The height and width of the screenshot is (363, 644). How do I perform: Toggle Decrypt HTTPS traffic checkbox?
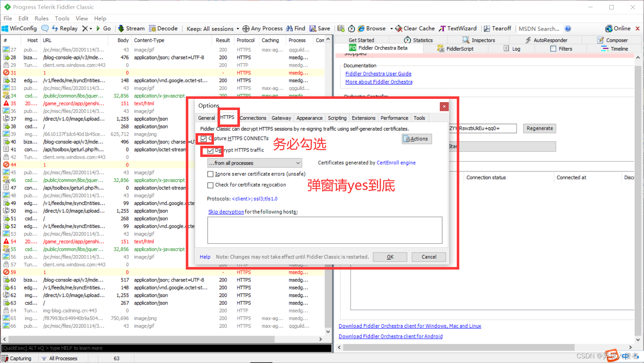(x=211, y=150)
